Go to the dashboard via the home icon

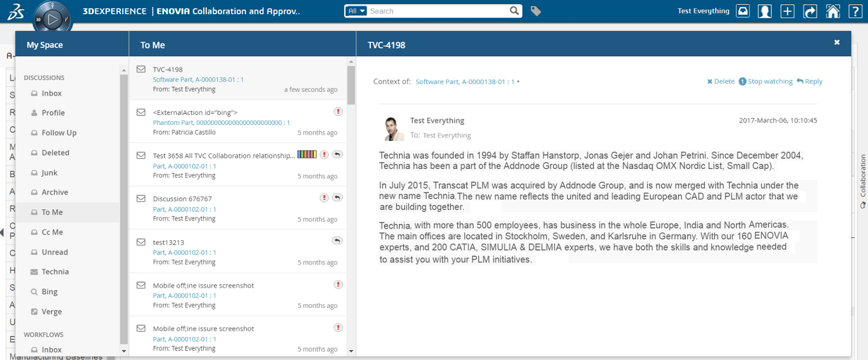point(833,11)
